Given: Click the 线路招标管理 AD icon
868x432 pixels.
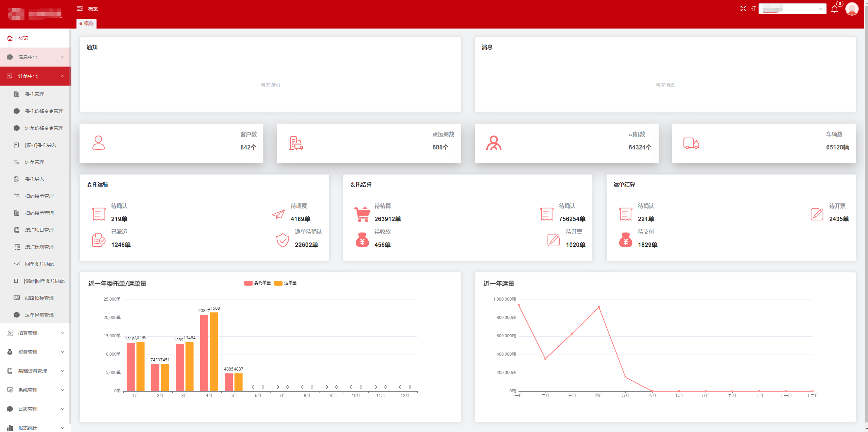Looking at the screenshot, I should 16,298.
